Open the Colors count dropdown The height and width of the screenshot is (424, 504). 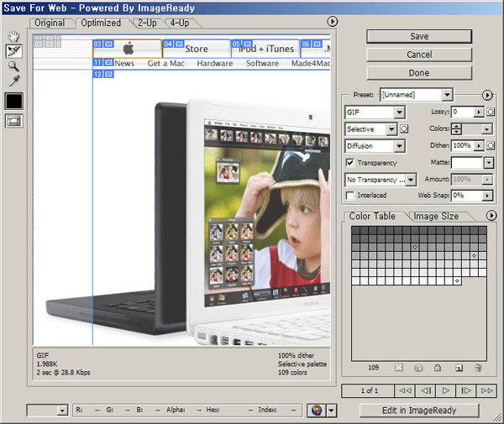pyautogui.click(x=487, y=129)
